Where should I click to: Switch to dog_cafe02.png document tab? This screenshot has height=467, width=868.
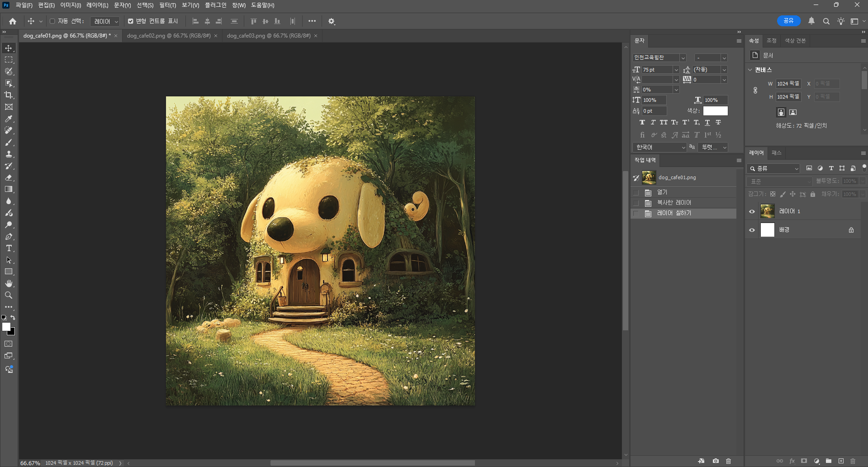(x=169, y=36)
